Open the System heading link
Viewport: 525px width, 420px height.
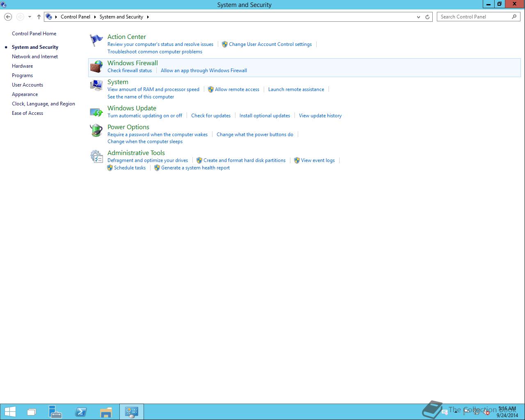[118, 82]
